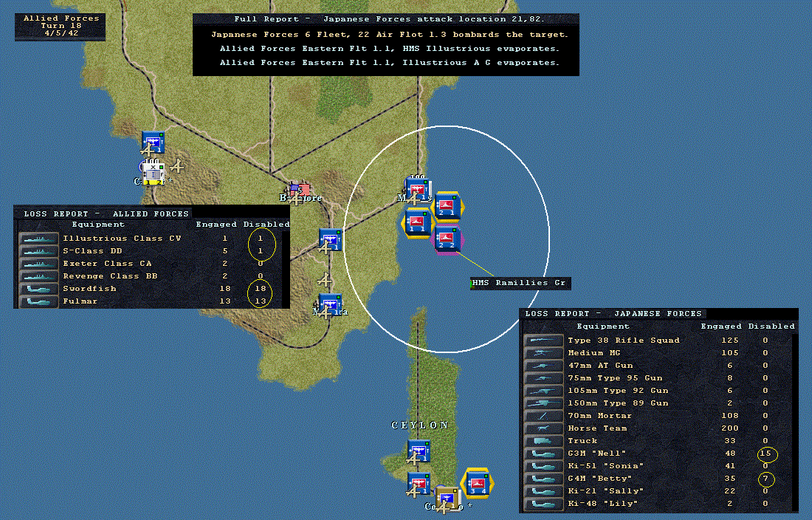812x520 pixels.
Task: Click G4M Betty disabled count 7
Action: click(765, 479)
